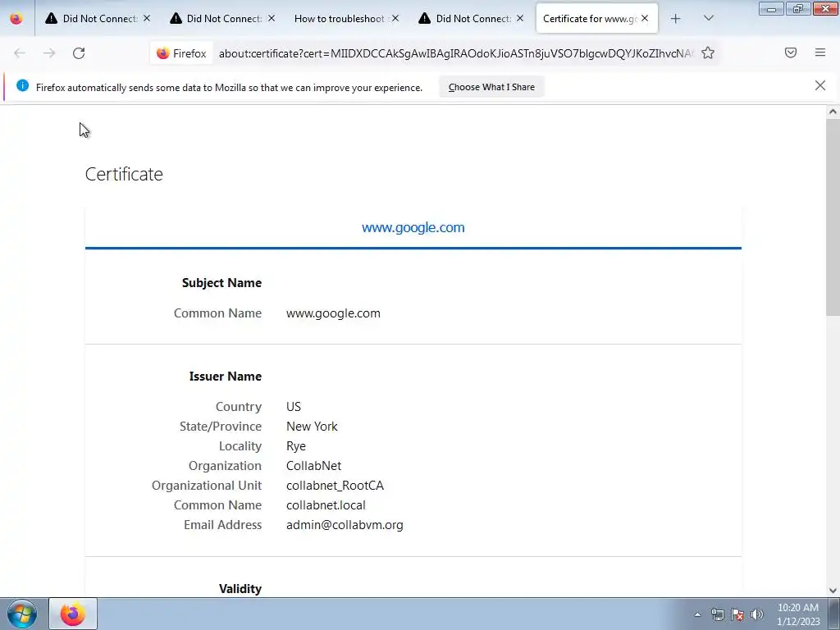Minimize the Firefox window
Screen dimensions: 840x630
point(771,9)
